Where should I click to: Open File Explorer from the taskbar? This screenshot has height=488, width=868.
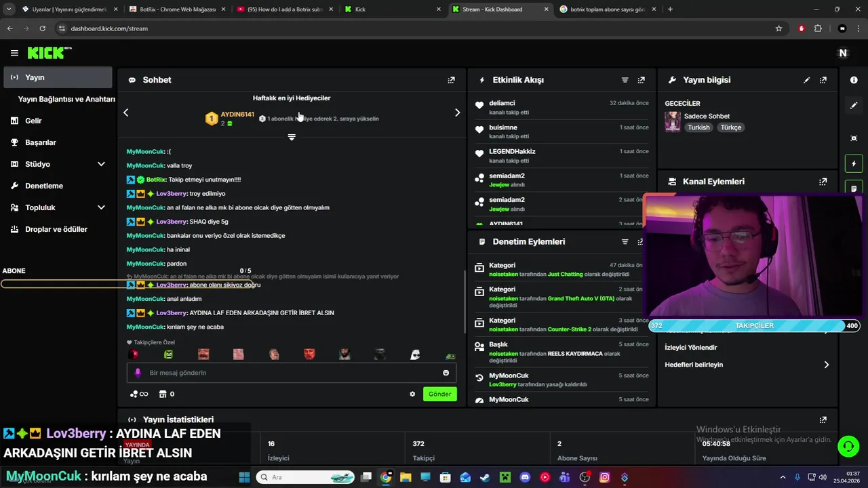click(x=406, y=477)
